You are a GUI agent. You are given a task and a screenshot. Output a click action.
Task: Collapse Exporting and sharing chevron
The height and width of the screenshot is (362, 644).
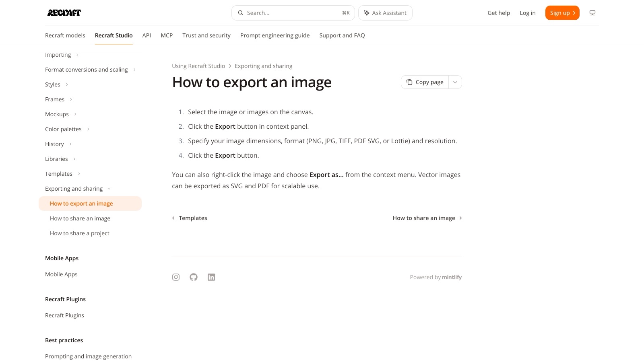(109, 189)
